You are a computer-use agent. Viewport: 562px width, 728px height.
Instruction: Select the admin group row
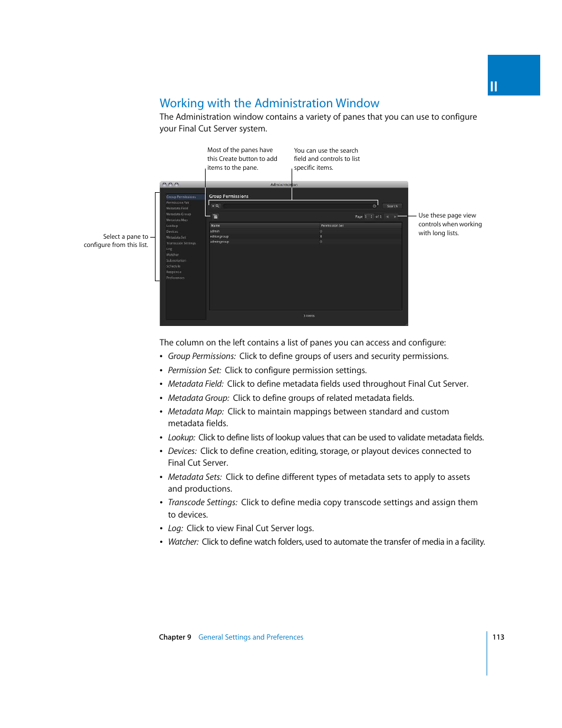click(306, 231)
